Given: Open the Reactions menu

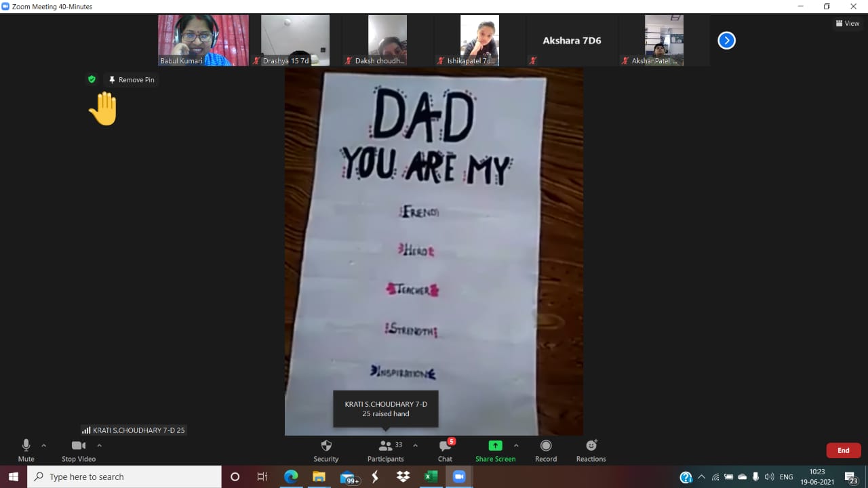Looking at the screenshot, I should point(591,450).
